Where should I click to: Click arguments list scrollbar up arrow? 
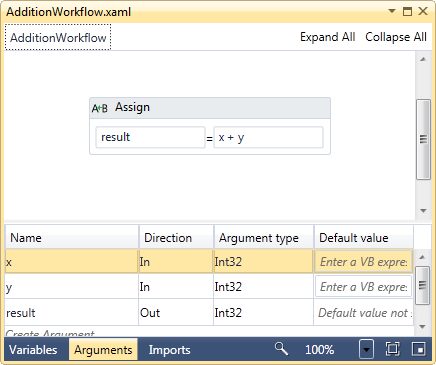(422, 257)
